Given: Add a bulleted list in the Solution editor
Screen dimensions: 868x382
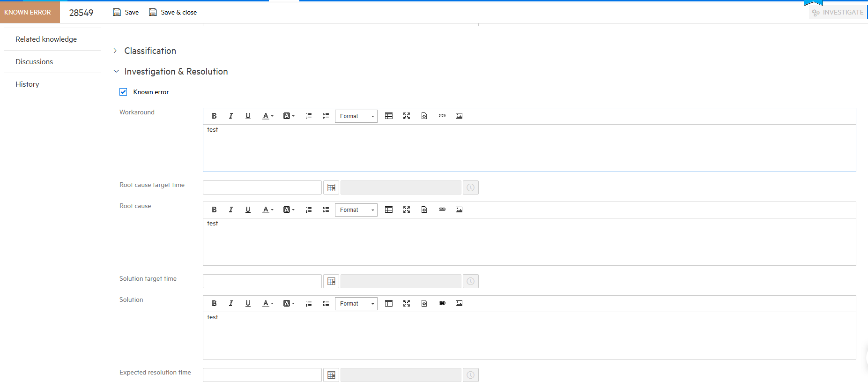Looking at the screenshot, I should 326,303.
